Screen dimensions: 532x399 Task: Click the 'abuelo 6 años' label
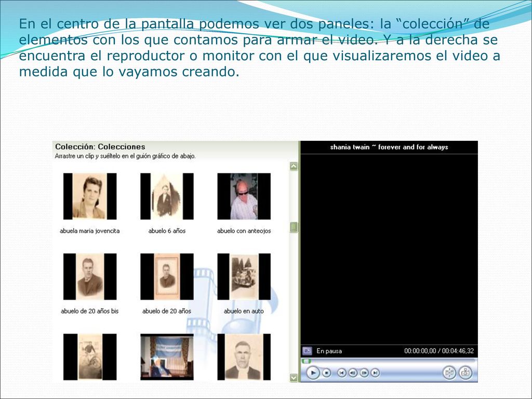click(167, 231)
